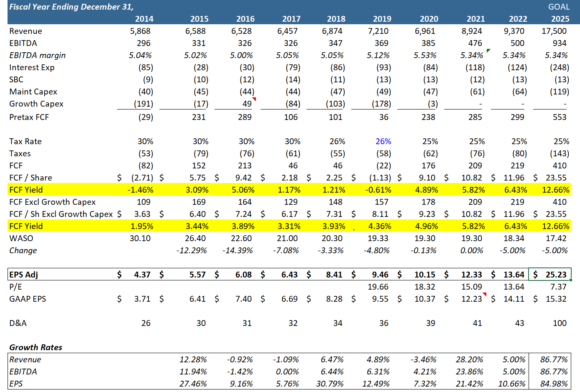Select the blue 26% Tax Rate for 2019
The width and height of the screenshot is (580, 392).
[x=383, y=141]
